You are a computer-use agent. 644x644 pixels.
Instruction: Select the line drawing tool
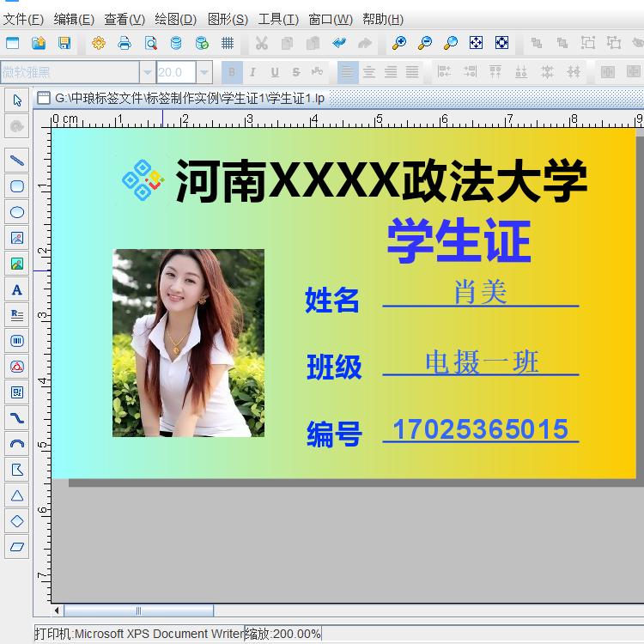click(x=16, y=161)
